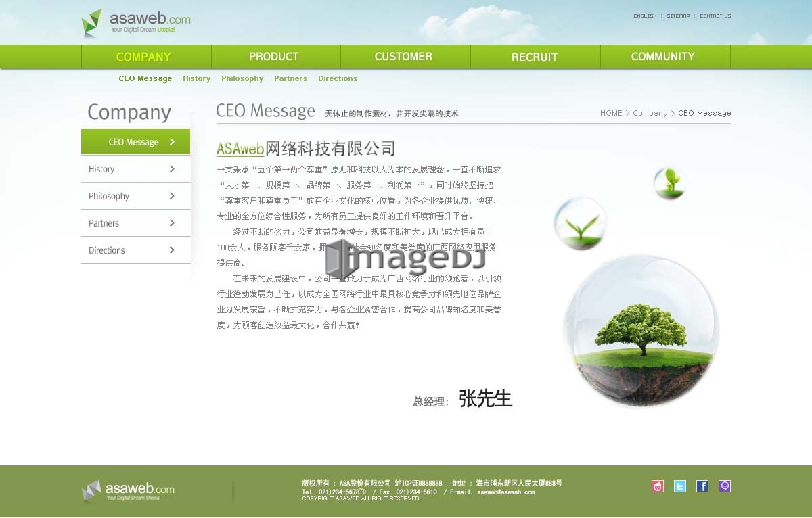Click the arrow on CEO Message sidebar row
This screenshot has width=812, height=518.
click(172, 142)
